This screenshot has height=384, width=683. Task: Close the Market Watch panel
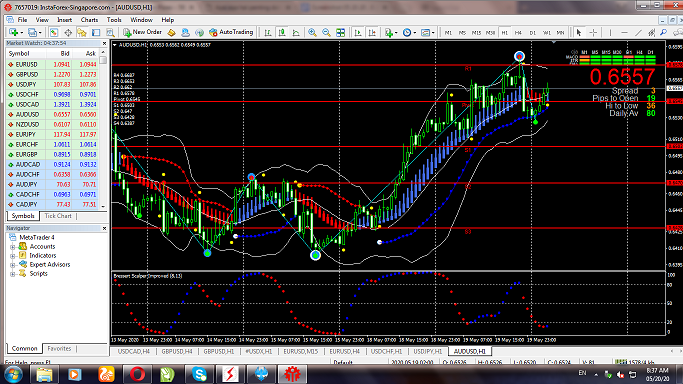click(104, 44)
